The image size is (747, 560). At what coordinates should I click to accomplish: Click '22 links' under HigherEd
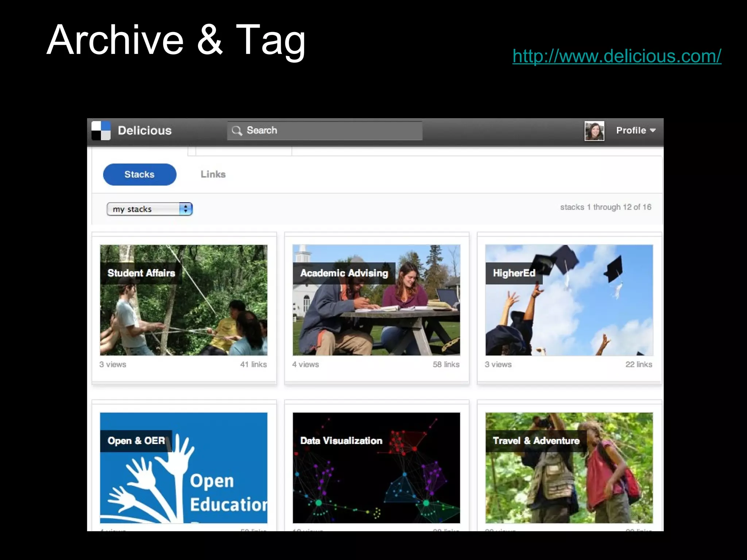click(639, 364)
